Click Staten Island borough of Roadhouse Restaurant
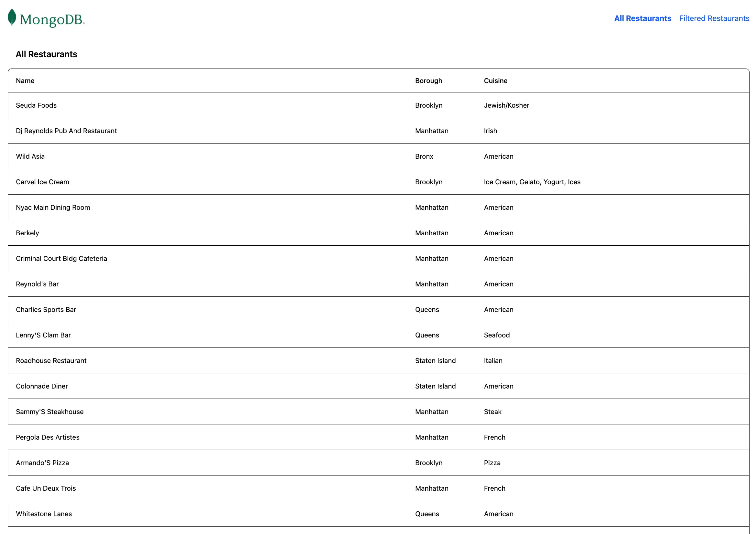 [435, 360]
